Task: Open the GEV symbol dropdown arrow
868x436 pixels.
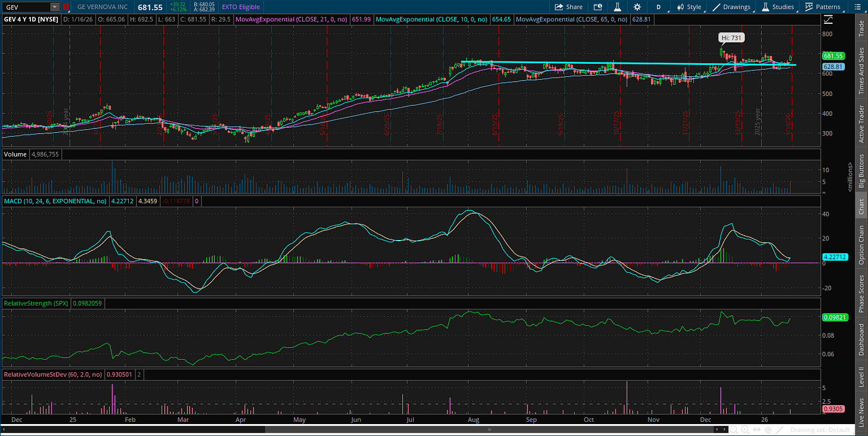Action: (x=55, y=7)
